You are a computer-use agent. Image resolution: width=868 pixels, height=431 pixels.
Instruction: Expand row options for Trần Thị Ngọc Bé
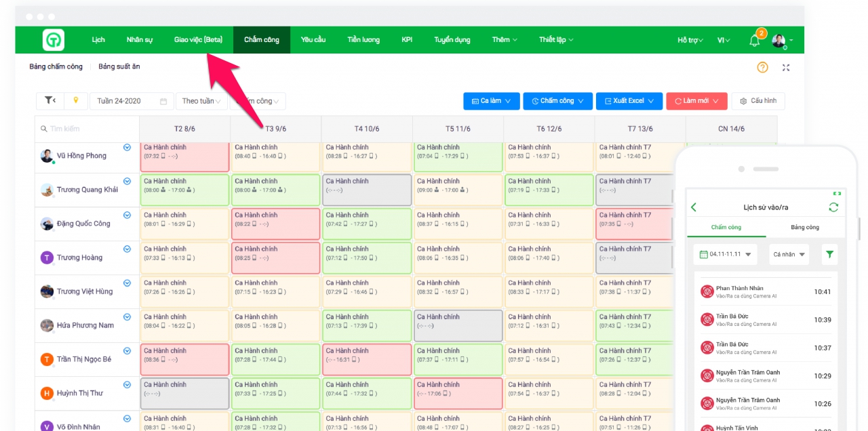[127, 351]
